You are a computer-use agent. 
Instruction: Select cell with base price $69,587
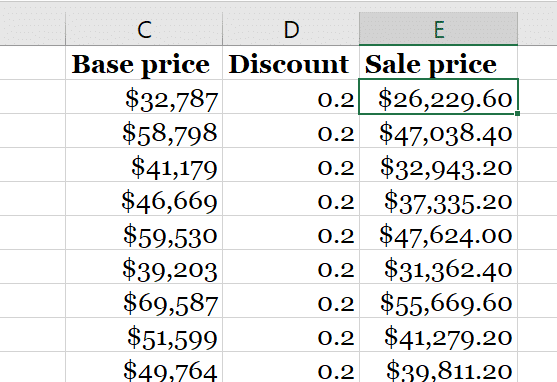tap(144, 301)
